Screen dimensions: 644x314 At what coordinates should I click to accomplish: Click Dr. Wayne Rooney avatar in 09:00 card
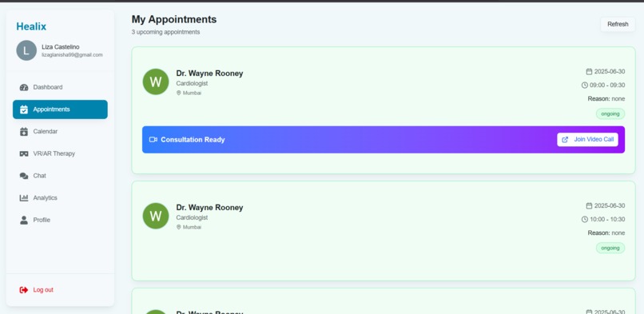click(x=156, y=81)
